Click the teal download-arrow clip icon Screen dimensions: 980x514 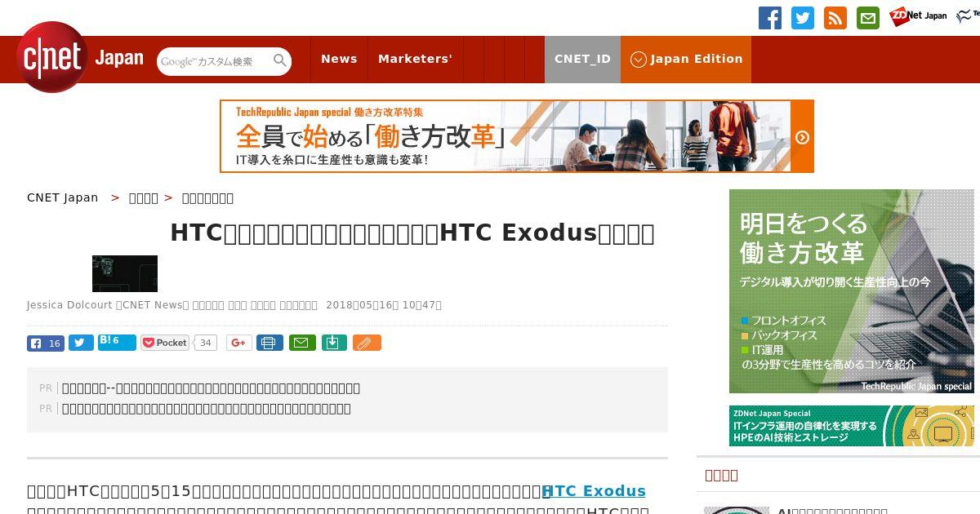click(x=333, y=343)
